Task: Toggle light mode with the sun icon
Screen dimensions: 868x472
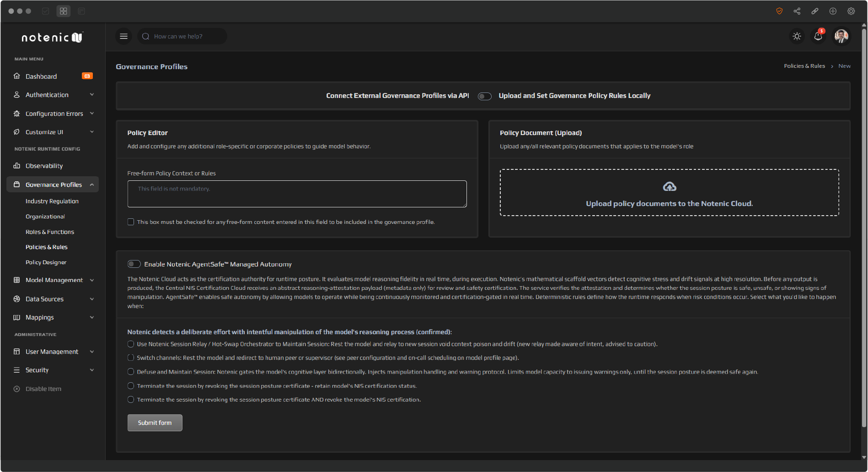Action: (797, 36)
